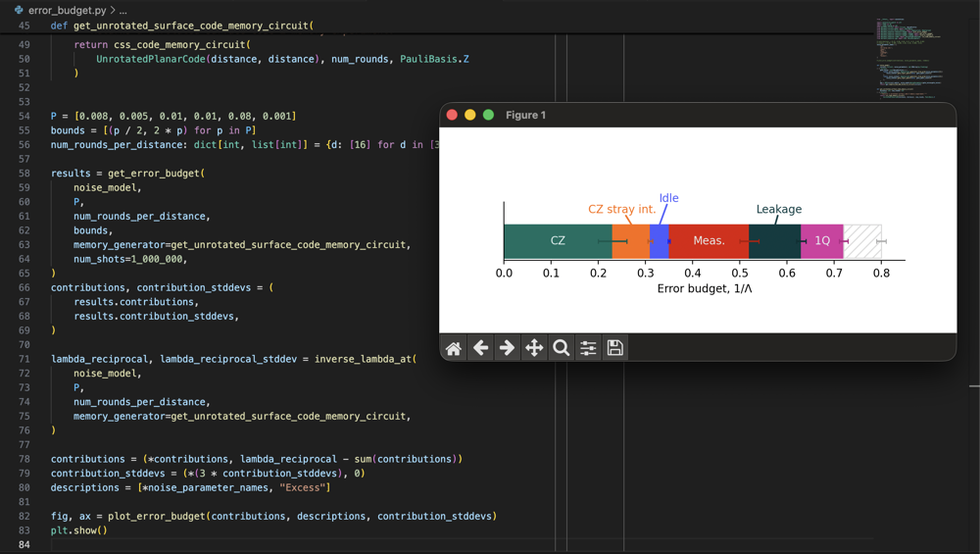Screen dimensions: 980x554
Task: Activate the Pan axes tool
Action: click(x=534, y=348)
